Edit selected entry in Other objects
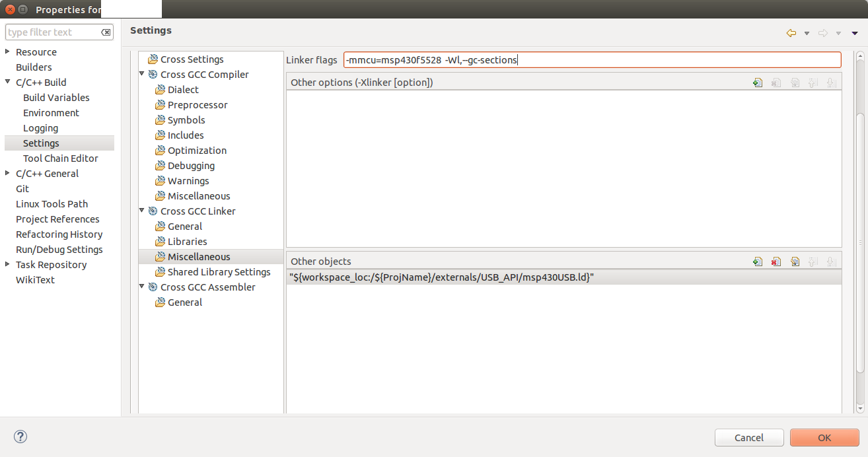This screenshot has width=868, height=457. tap(795, 262)
